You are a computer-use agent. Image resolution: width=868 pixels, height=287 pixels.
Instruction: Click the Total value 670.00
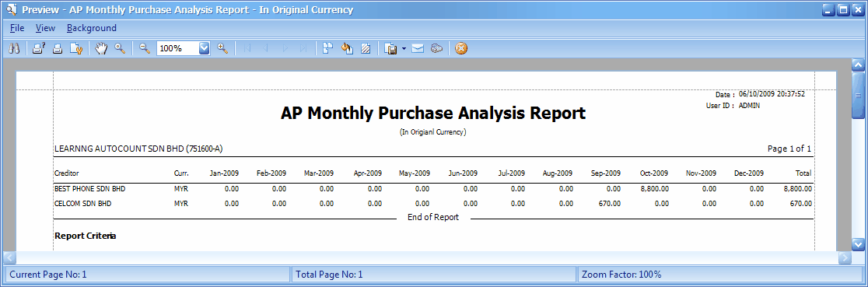pos(802,203)
